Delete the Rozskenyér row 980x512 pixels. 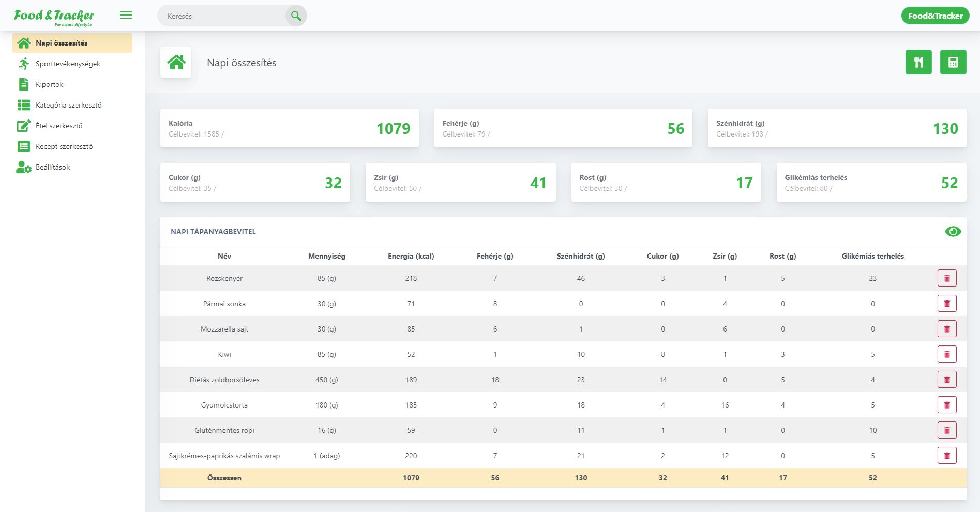[947, 278]
